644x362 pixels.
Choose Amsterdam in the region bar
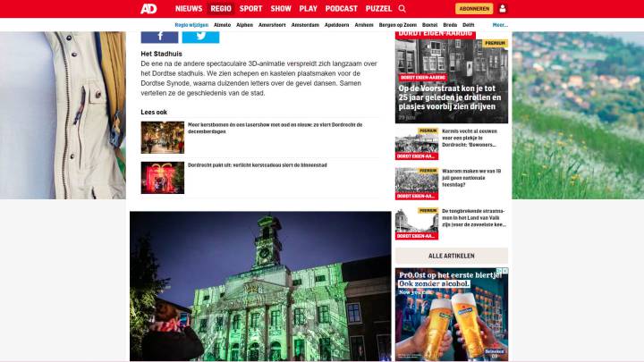tap(305, 25)
